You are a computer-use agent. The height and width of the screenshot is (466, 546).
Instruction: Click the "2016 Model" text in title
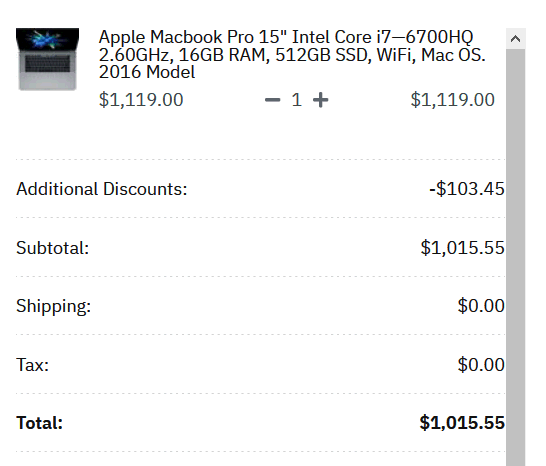(147, 72)
